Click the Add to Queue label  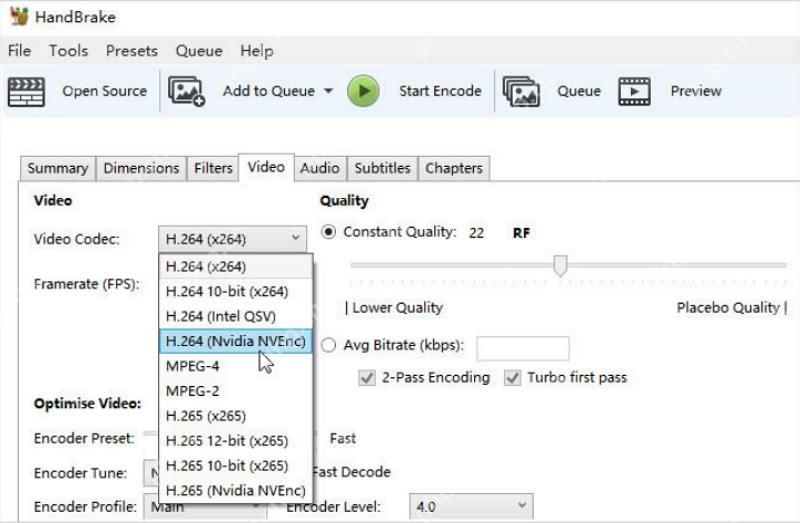(268, 91)
